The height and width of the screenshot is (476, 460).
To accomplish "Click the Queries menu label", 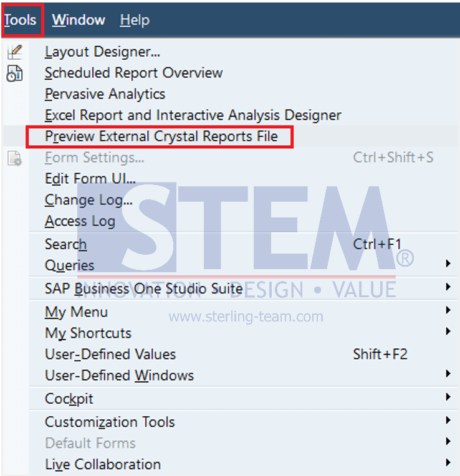I will 70,265.
